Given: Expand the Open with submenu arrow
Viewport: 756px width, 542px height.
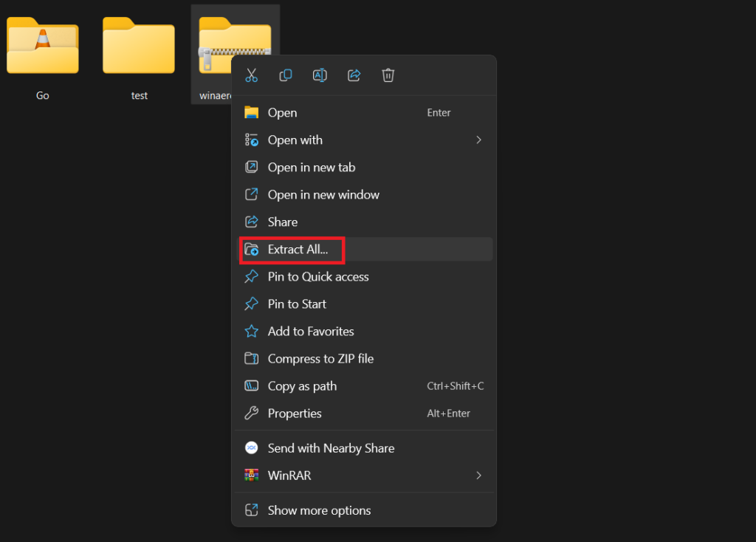Looking at the screenshot, I should [x=478, y=140].
